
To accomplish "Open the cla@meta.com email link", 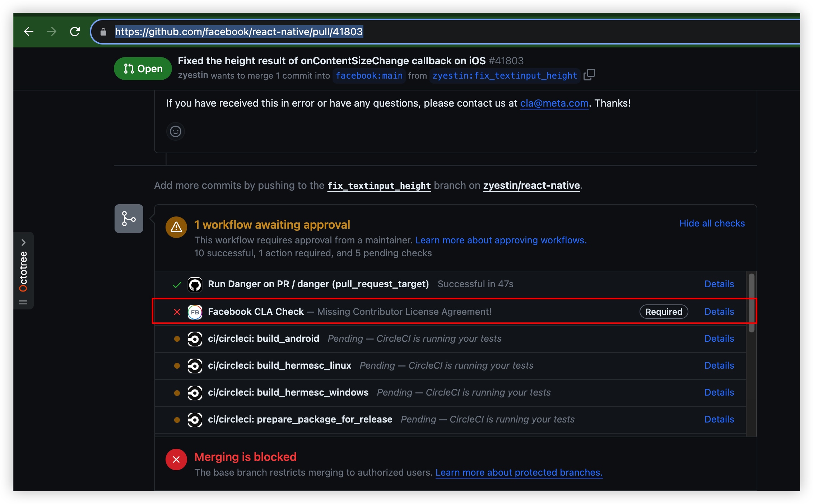I will 554,103.
